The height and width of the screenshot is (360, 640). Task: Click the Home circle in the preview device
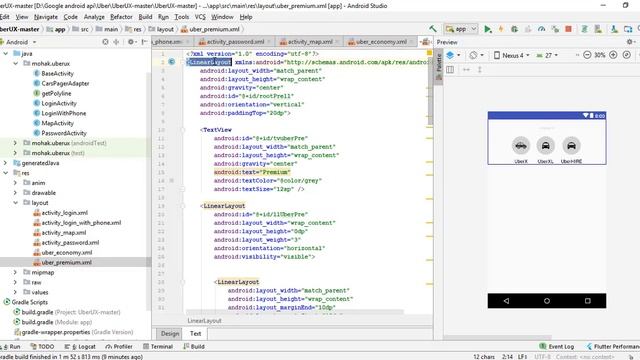point(547,301)
